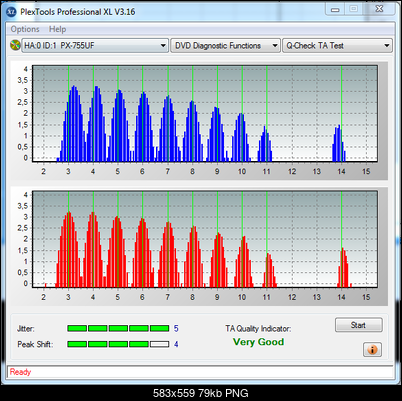
Task: Start the TA test
Action: tap(358, 325)
